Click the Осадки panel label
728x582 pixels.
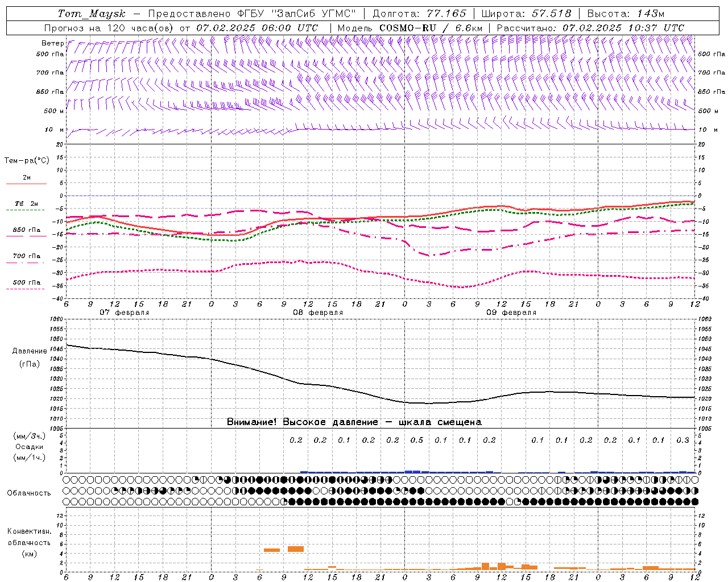click(30, 447)
